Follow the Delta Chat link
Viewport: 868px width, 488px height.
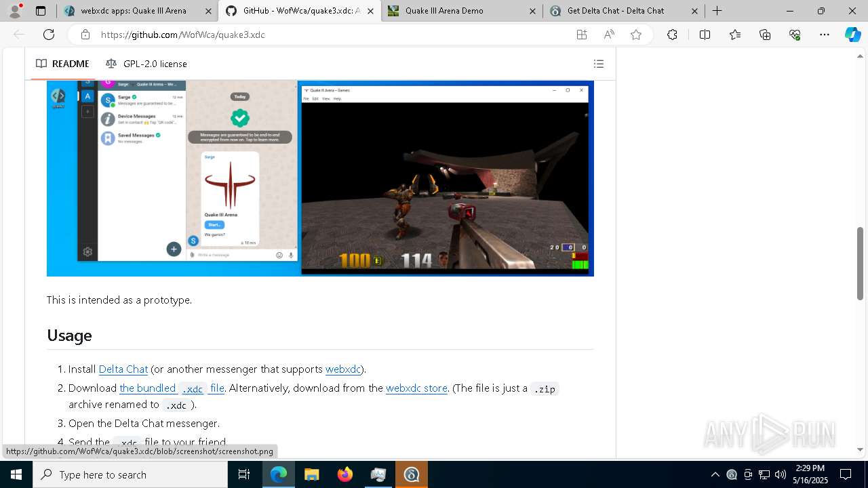pos(123,369)
